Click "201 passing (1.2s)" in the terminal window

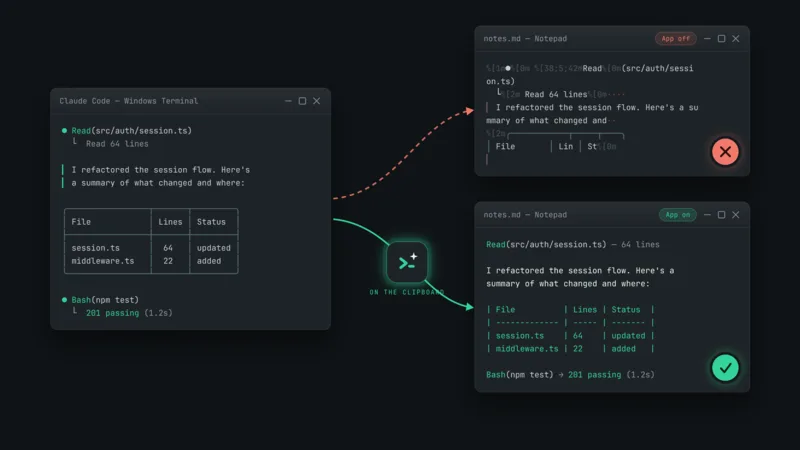pos(129,313)
